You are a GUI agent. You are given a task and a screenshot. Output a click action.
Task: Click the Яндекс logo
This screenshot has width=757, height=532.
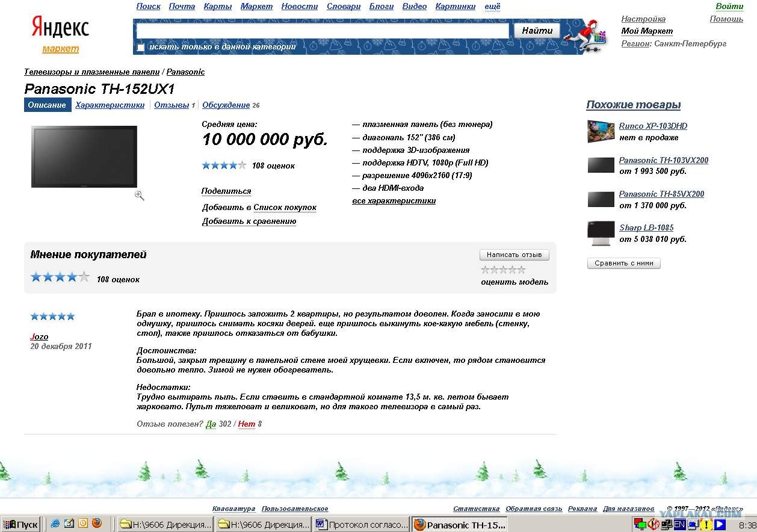pyautogui.click(x=60, y=28)
